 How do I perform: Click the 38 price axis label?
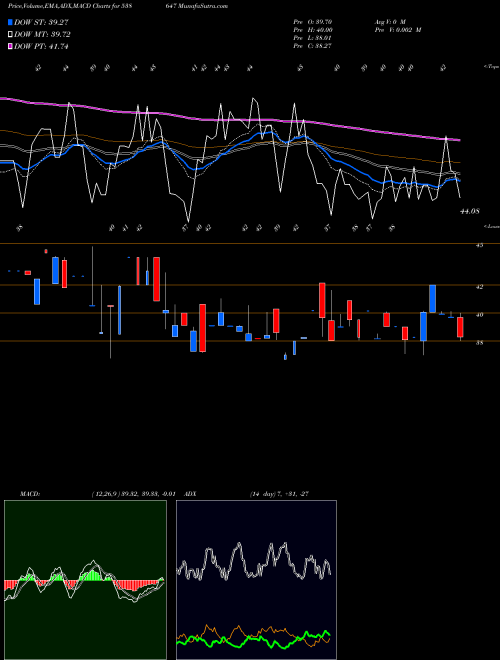[479, 342]
